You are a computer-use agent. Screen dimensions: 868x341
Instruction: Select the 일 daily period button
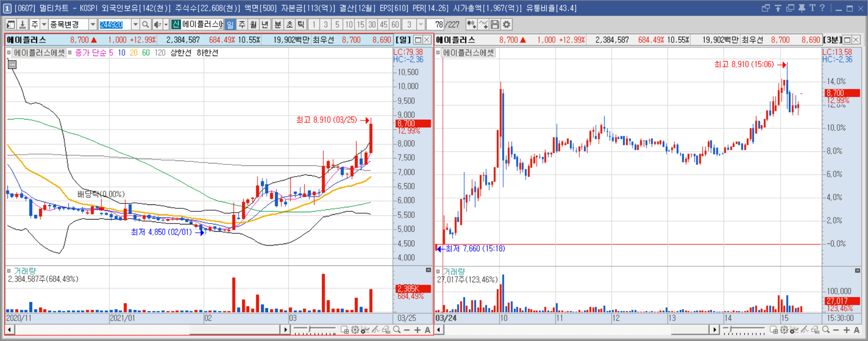230,24
